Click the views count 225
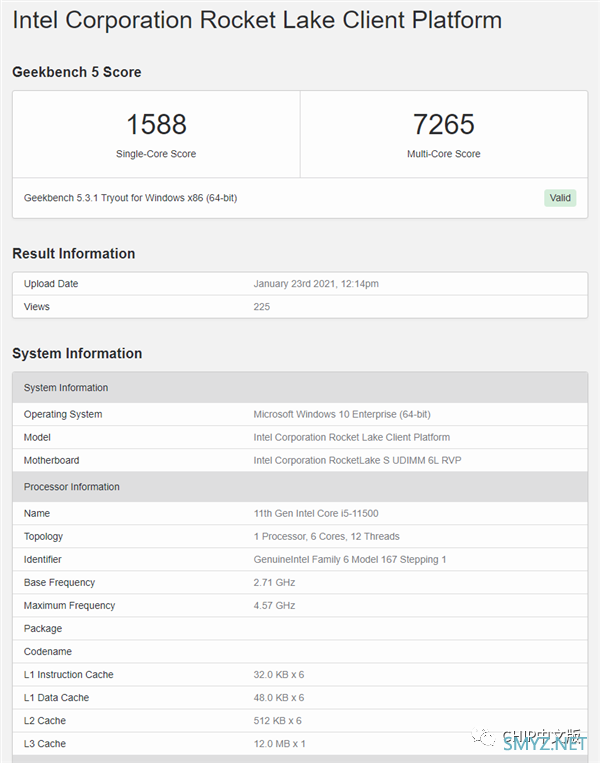The height and width of the screenshot is (763, 600). (x=262, y=307)
